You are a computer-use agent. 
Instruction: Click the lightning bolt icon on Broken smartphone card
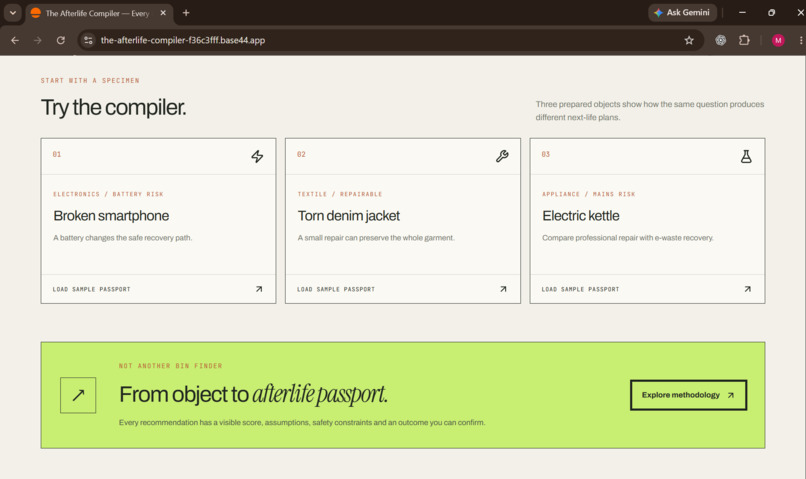pyautogui.click(x=257, y=156)
